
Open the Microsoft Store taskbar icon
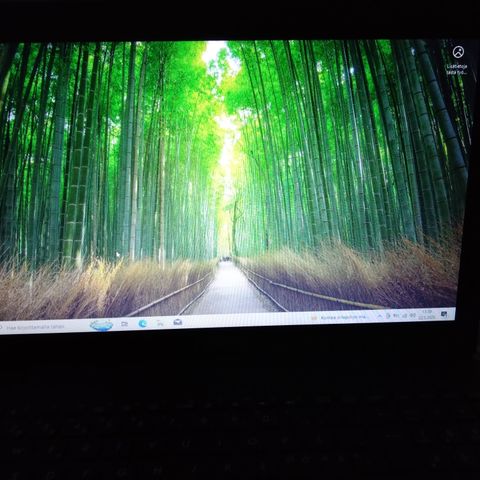(x=160, y=323)
